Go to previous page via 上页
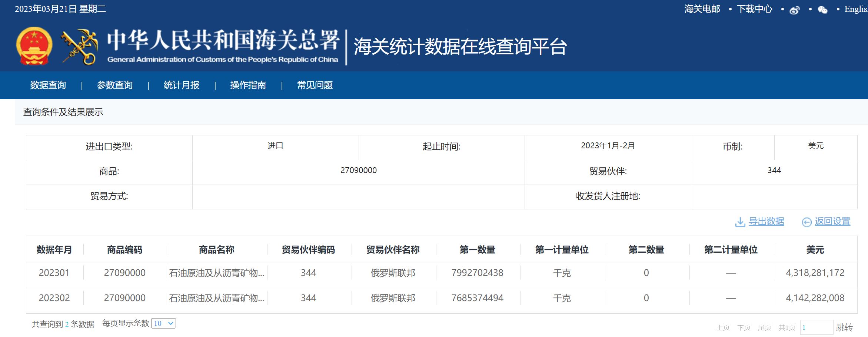 723,327
